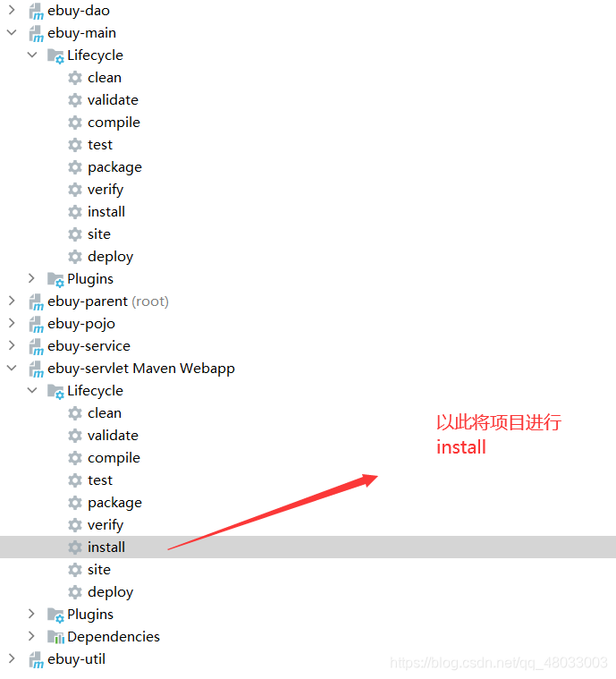The width and height of the screenshot is (616, 679).
Task: Select ebuy-main verify lifecycle goal
Action: pos(105,190)
